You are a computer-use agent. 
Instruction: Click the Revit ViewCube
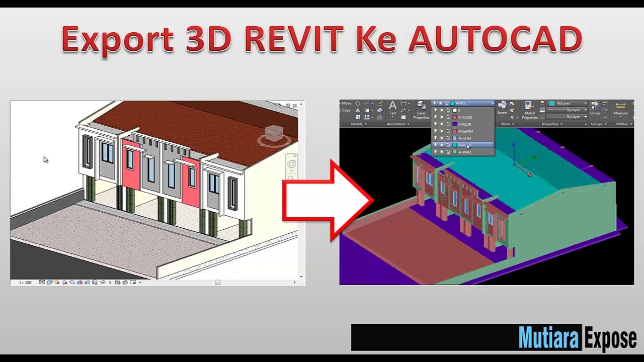point(274,135)
